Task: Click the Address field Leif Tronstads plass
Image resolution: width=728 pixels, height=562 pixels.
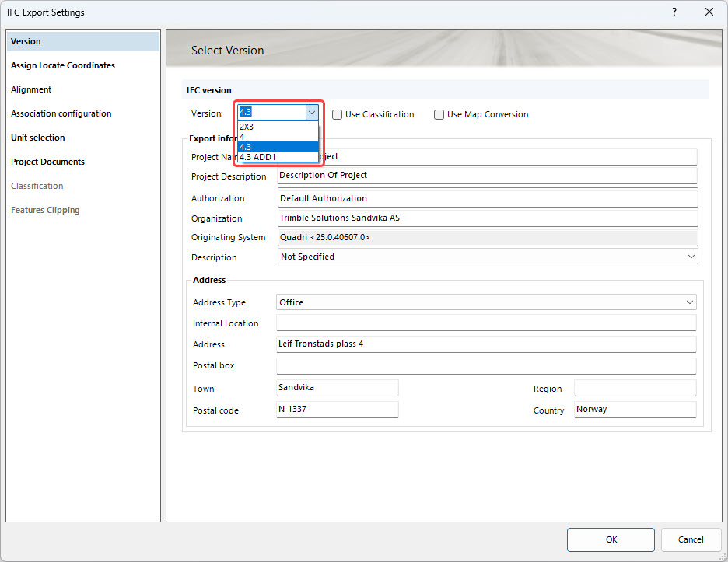Action: [486, 344]
